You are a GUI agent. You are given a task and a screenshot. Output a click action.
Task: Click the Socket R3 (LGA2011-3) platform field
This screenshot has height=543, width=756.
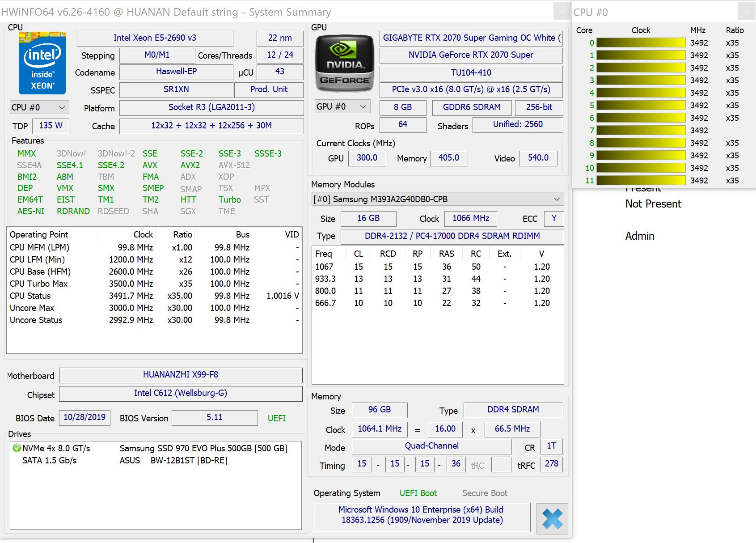pyautogui.click(x=211, y=107)
